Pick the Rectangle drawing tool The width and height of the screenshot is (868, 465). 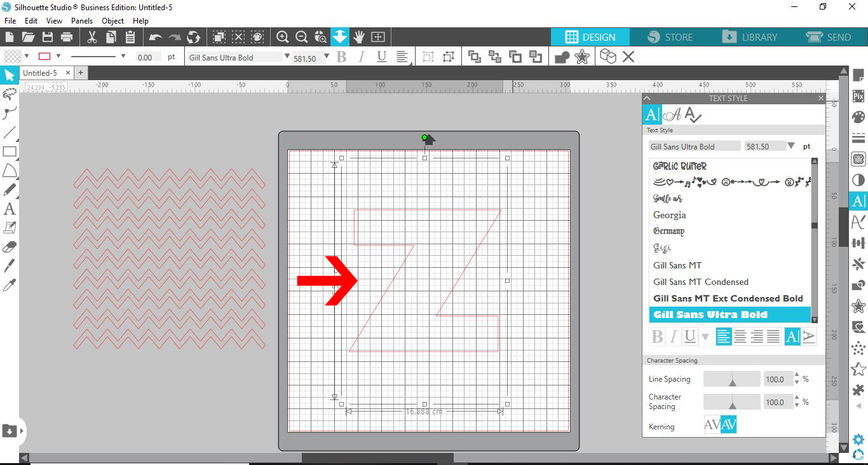(x=9, y=151)
